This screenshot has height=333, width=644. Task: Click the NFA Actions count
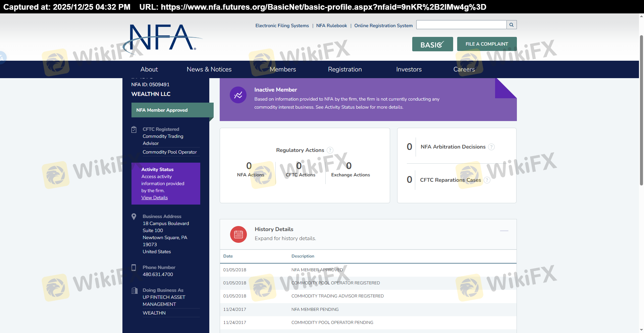(249, 166)
